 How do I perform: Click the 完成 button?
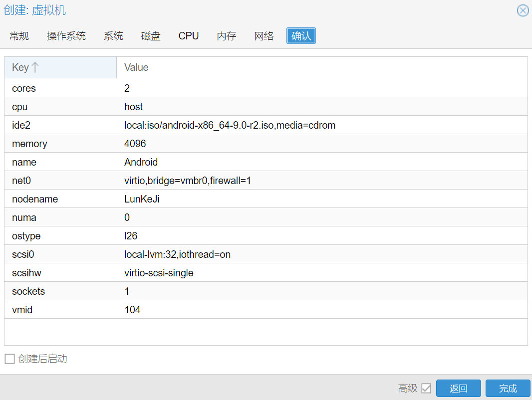point(508,388)
